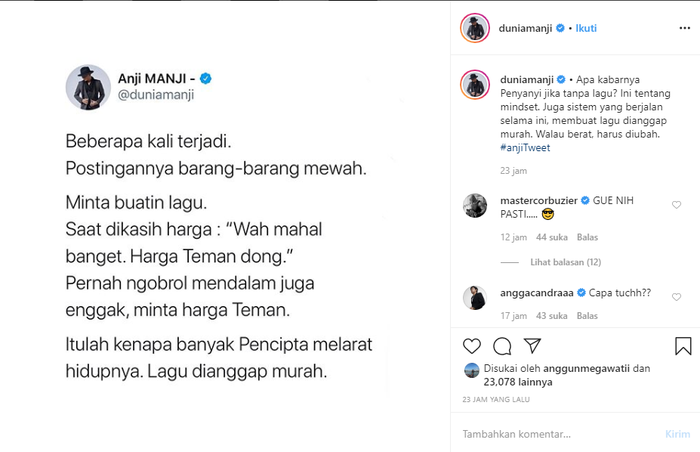Expand Lihat balasan (12) replies

[x=565, y=262]
